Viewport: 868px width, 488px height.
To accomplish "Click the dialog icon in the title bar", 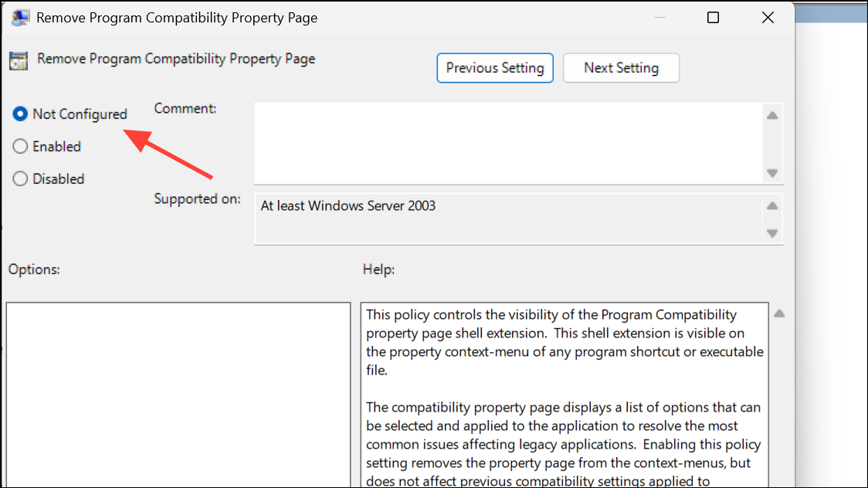I will [x=20, y=16].
